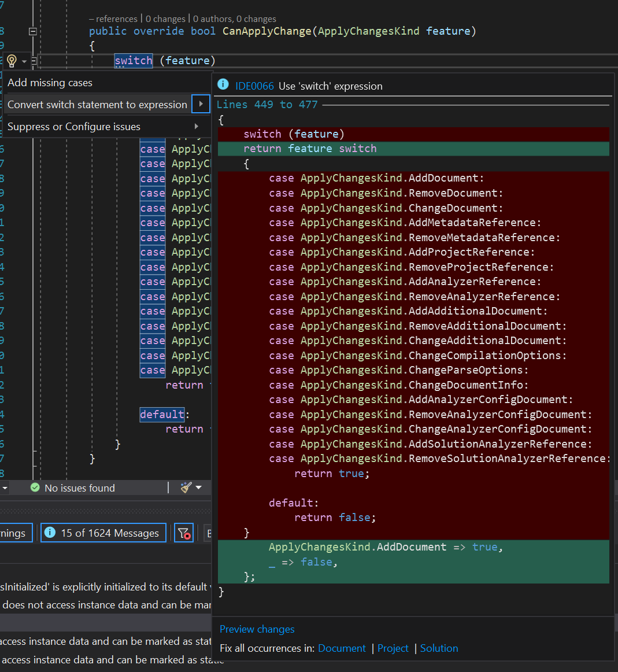Viewport: 618px width, 672px height.
Task: Click the No issues found status indicator
Action: coord(80,488)
